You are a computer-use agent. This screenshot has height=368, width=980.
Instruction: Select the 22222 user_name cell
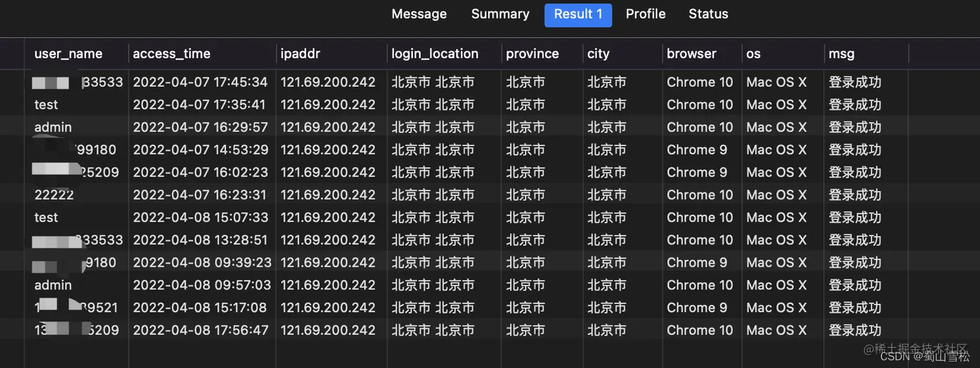[x=54, y=195]
